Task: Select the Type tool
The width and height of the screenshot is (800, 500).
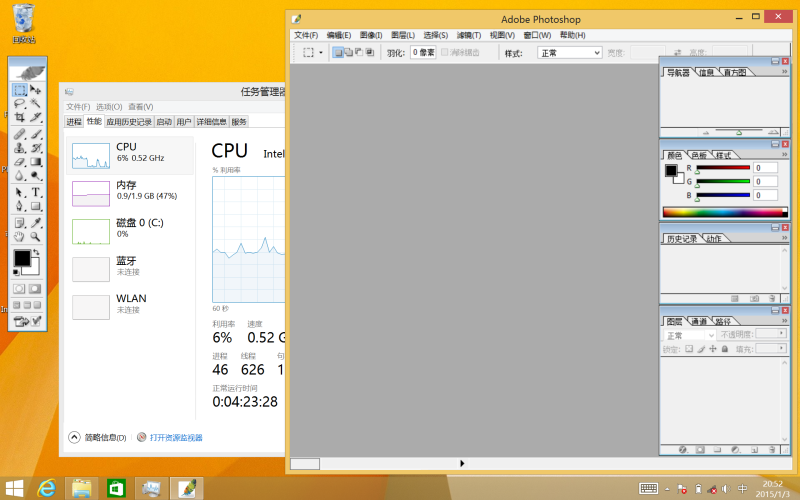Action: click(x=35, y=192)
